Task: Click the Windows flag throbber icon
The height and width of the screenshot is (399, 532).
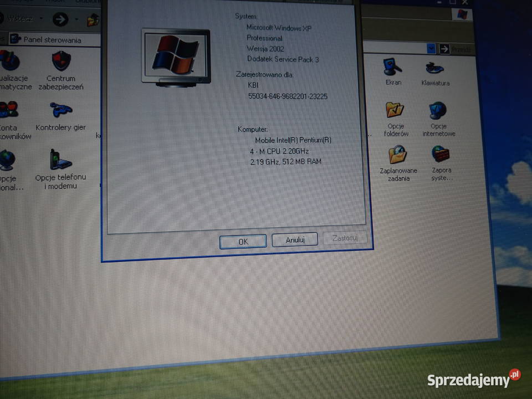Action: pyautogui.click(x=462, y=14)
